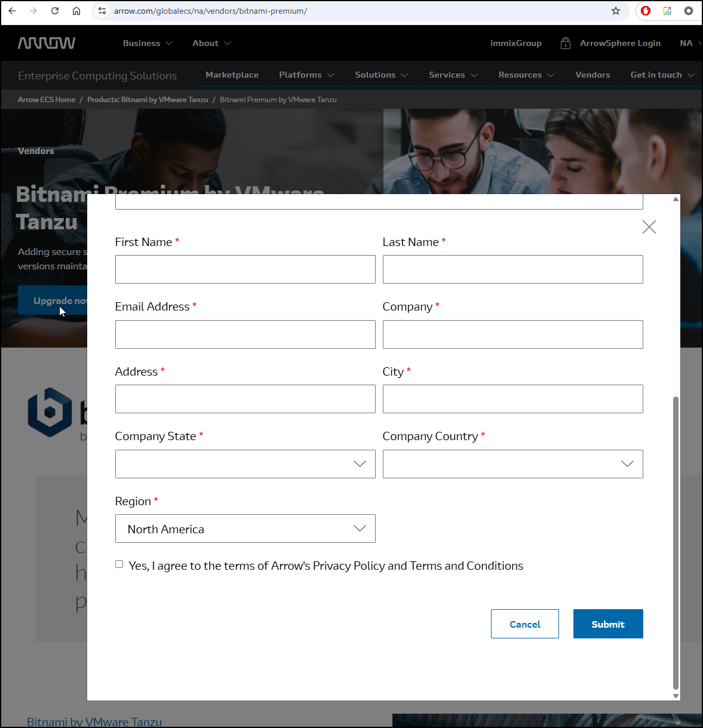This screenshot has height=728, width=703.
Task: Visit the immixGroup link
Action: [516, 43]
